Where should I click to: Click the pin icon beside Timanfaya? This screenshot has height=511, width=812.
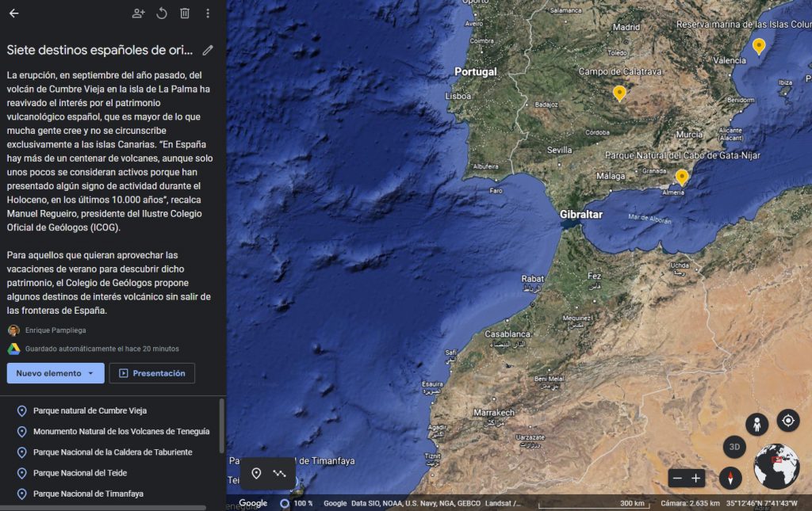tap(21, 494)
